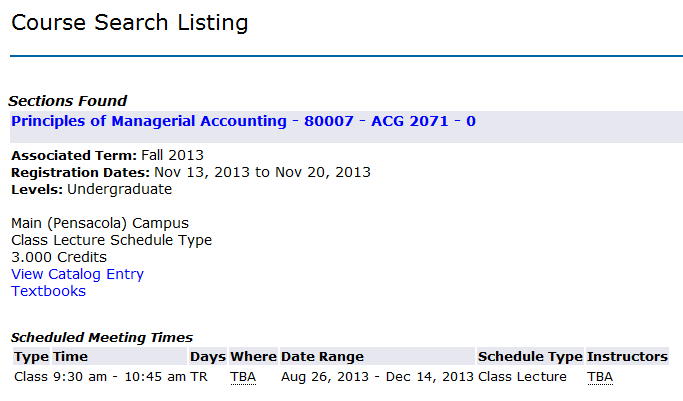Click the Scheduled Meeting Times caption
Screen dimensions: 683x401
coord(102,337)
